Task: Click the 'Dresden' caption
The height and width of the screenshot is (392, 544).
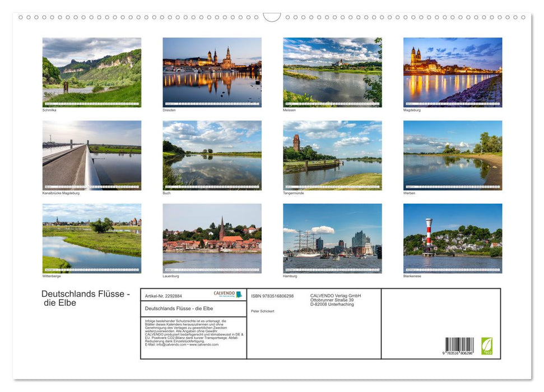Action: pos(169,110)
